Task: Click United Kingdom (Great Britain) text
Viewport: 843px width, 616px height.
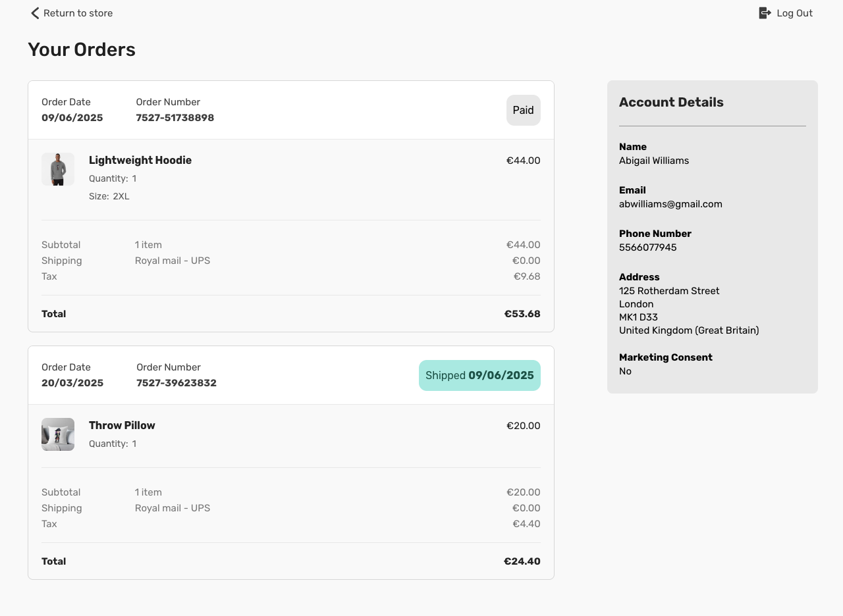Action: pos(689,330)
